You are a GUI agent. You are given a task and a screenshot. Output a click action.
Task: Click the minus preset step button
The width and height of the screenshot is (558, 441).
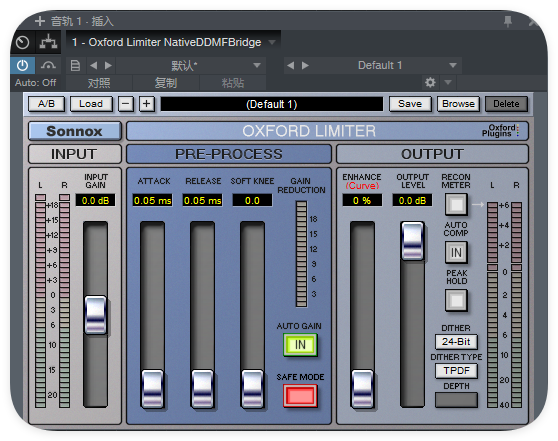(126, 104)
